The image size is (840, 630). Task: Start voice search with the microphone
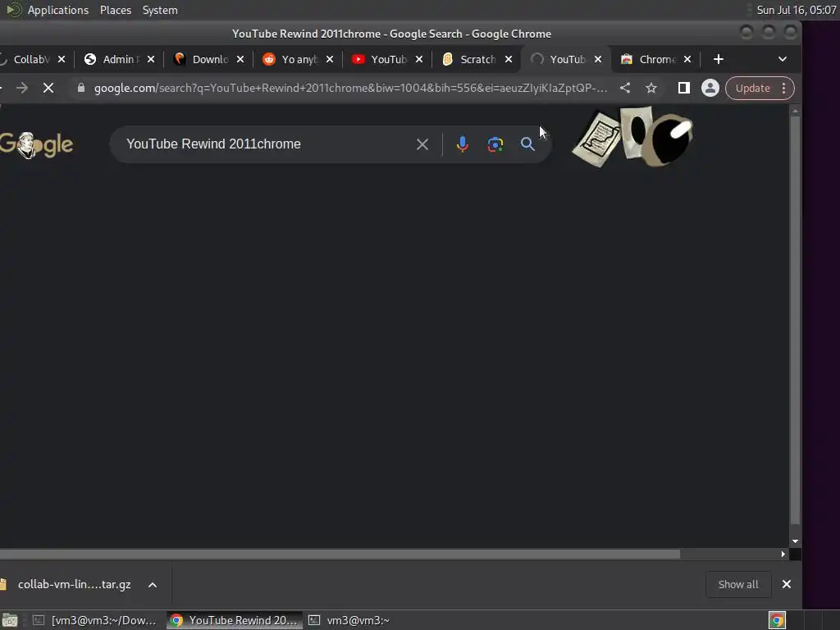pyautogui.click(x=463, y=144)
